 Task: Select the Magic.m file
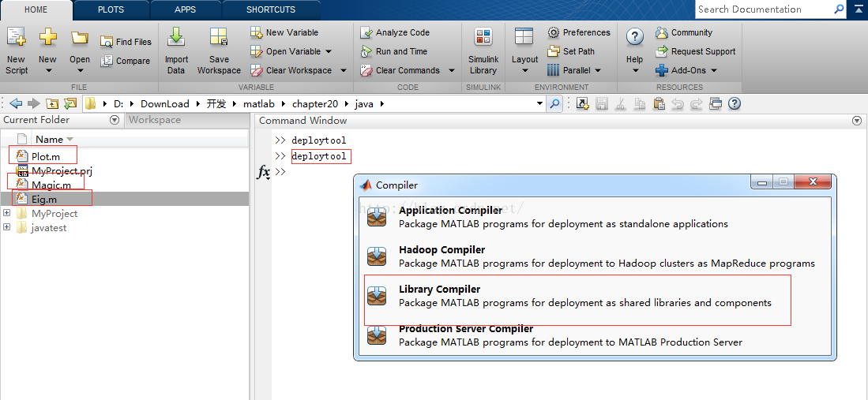pos(51,185)
